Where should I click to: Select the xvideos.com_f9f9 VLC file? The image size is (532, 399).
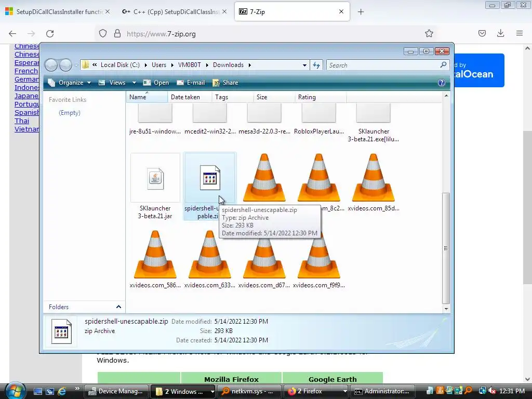(318, 255)
